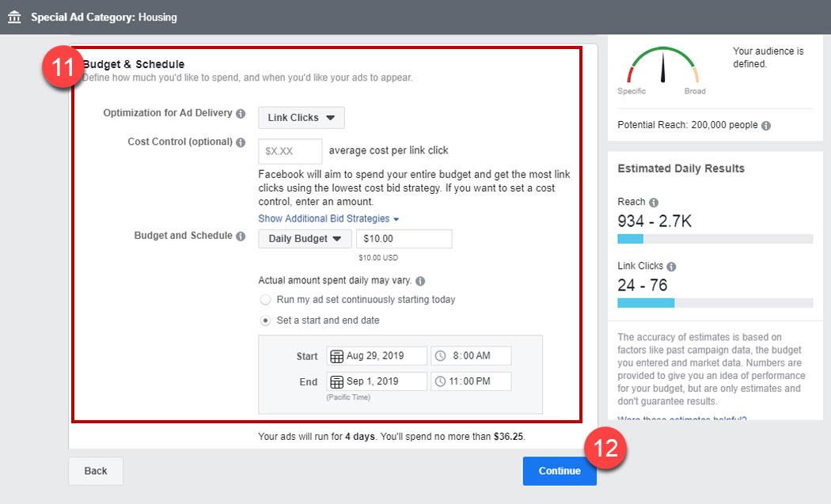Viewport: 831px width, 504px height.
Task: Click info icon after 'Actual amount spent daily may vary'
Action: (420, 281)
